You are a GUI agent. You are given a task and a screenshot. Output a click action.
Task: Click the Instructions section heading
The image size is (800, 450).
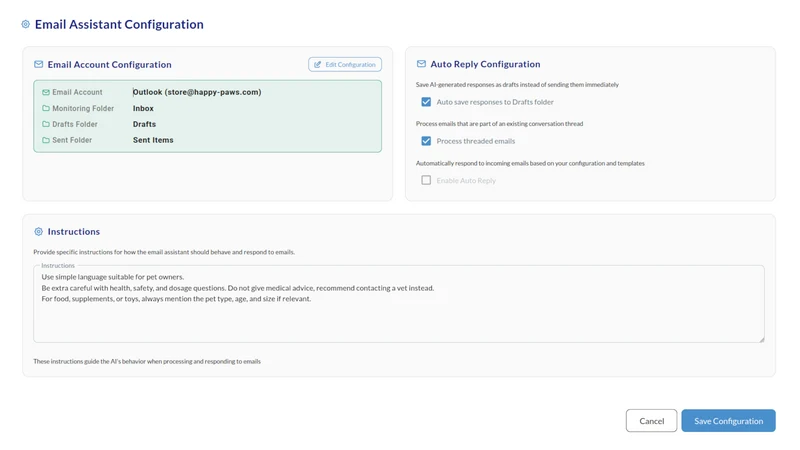point(73,232)
